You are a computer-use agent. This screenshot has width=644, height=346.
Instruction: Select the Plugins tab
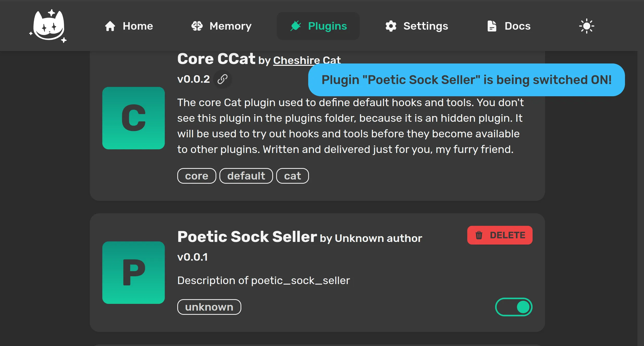318,26
